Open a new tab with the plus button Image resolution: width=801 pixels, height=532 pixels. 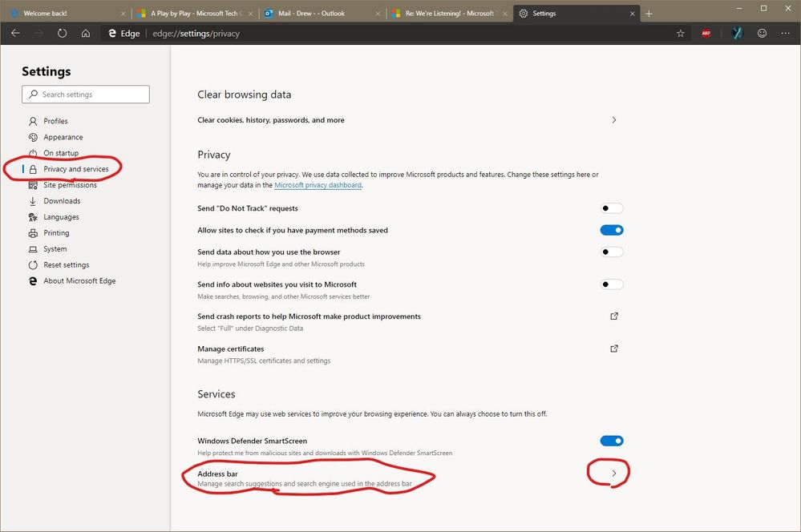tap(649, 14)
